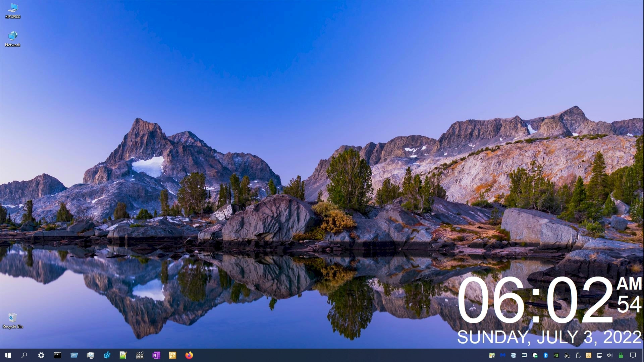Open Safely Remove Hardware USB icon

click(x=578, y=355)
